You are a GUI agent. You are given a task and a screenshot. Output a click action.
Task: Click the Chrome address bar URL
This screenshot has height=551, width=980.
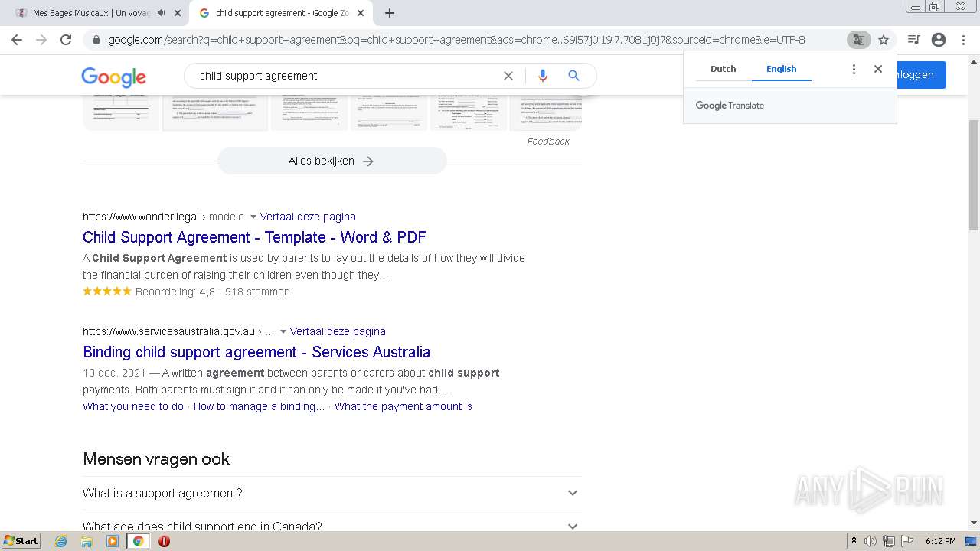456,40
